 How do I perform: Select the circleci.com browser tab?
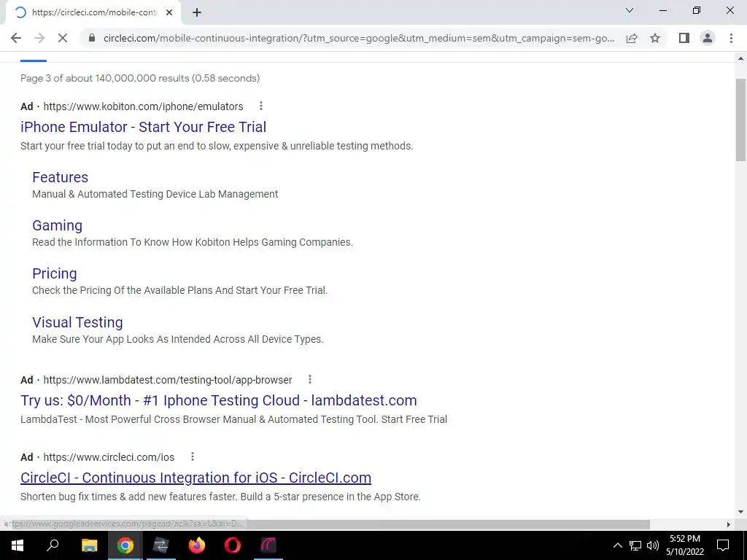point(93,12)
